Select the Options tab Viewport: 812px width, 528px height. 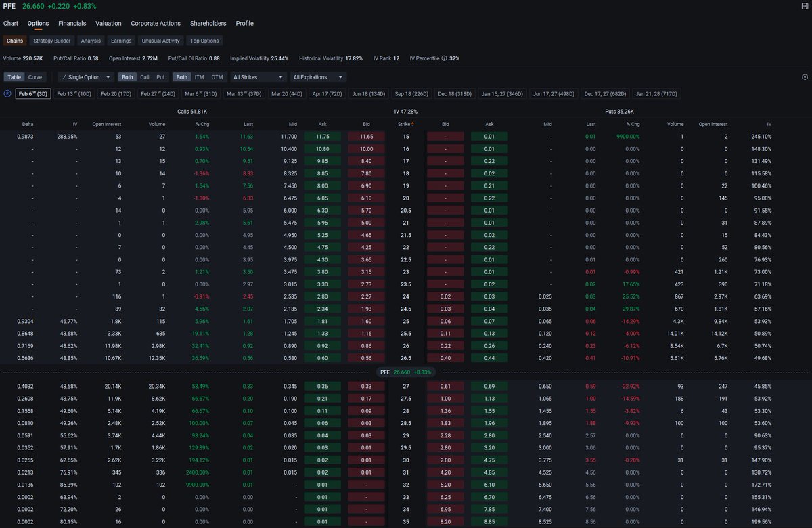pos(38,23)
